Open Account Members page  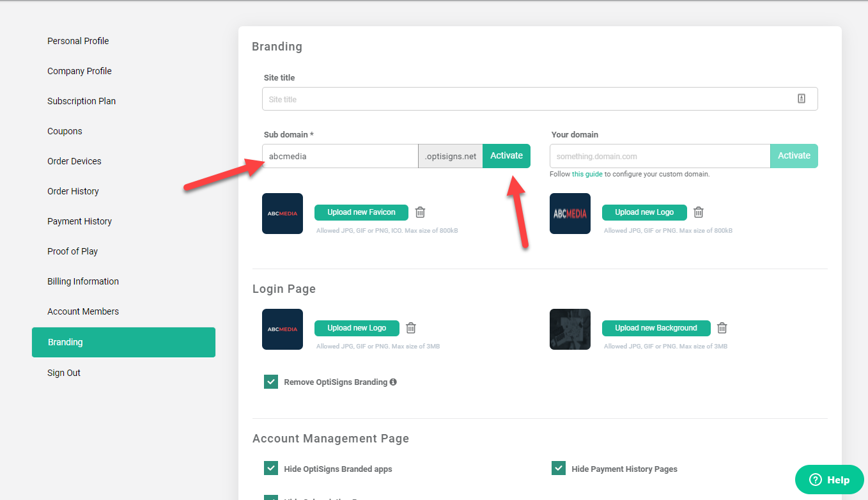point(83,311)
